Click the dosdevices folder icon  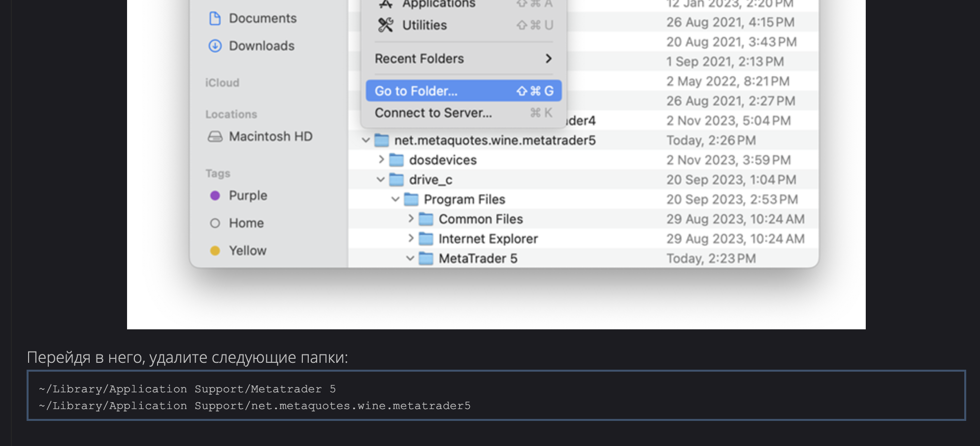[396, 160]
